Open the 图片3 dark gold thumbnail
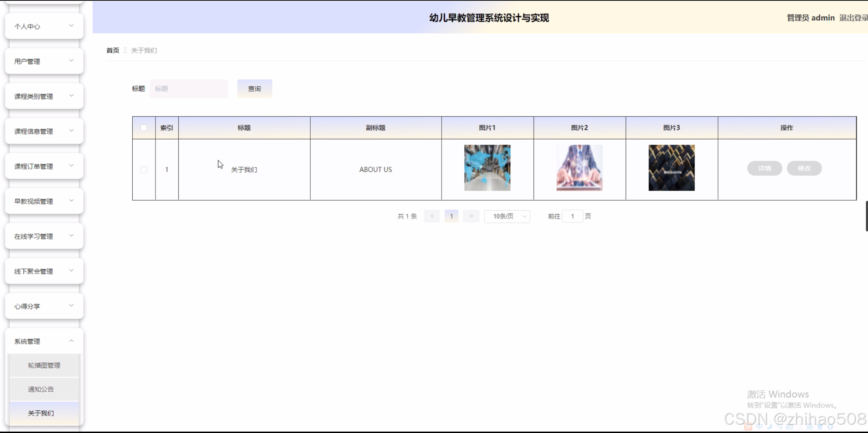 (x=671, y=168)
